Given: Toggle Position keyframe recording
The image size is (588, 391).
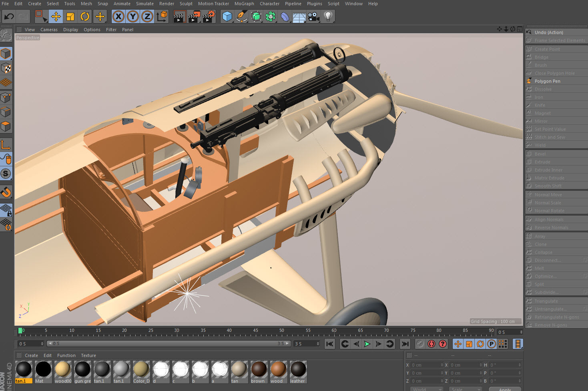Looking at the screenshot, I should [x=458, y=344].
